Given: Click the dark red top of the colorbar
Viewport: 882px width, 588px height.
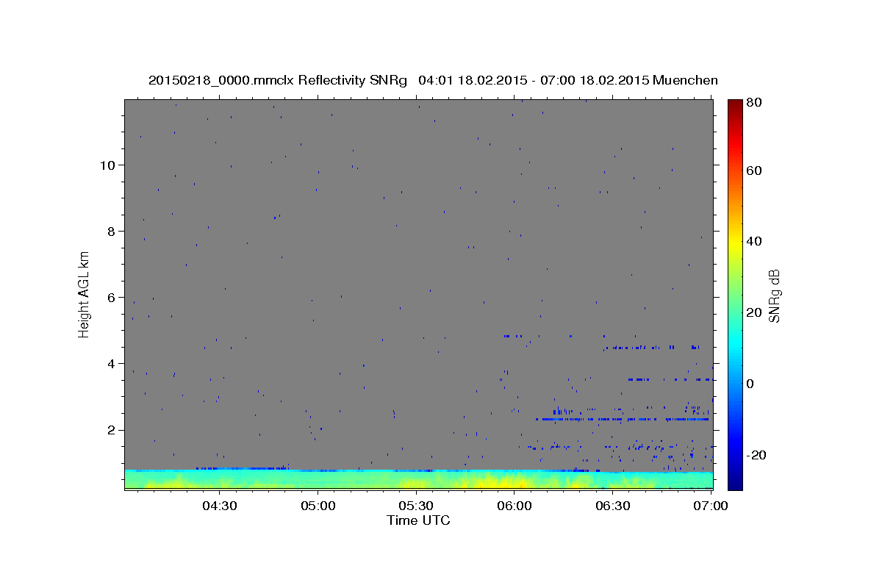Looking at the screenshot, I should click(735, 104).
